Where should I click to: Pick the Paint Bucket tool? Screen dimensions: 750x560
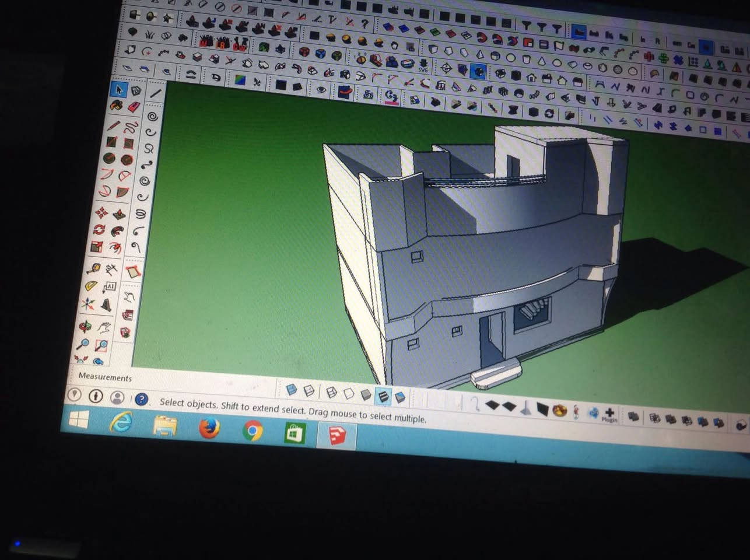[117, 106]
